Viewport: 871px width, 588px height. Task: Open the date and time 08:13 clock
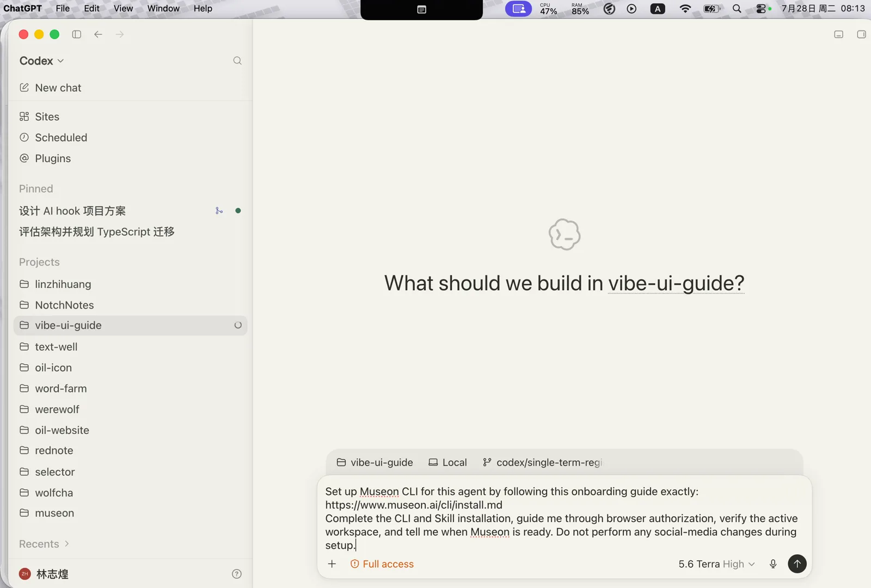point(823,9)
